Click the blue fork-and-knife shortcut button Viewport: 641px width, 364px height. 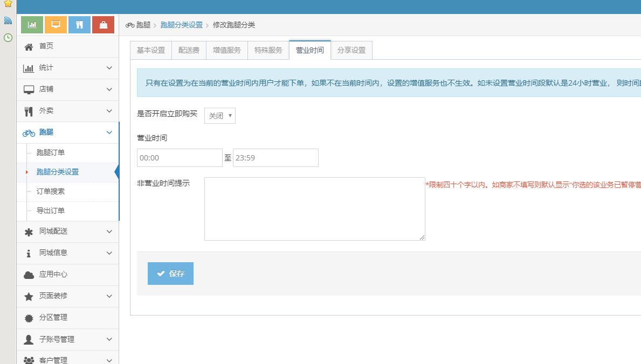tap(79, 25)
